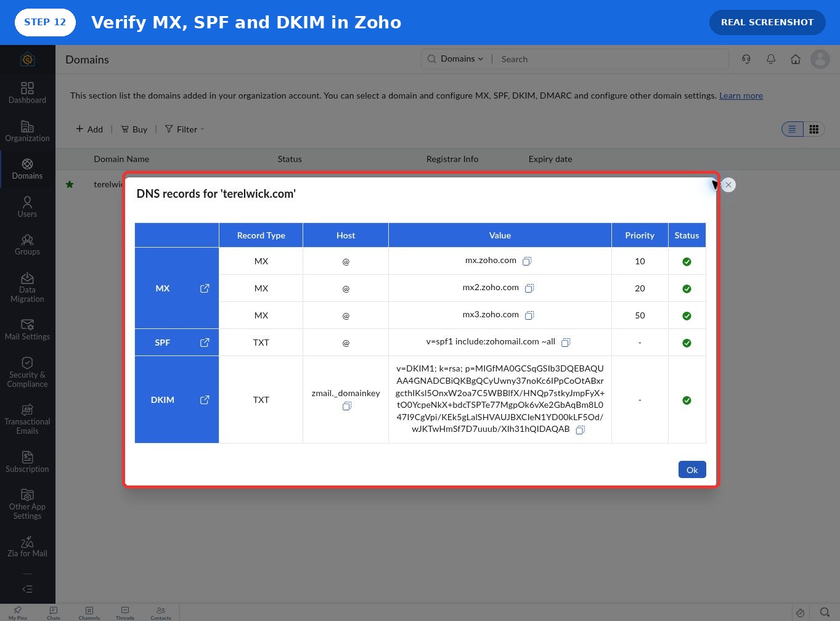
Task: Click the Registrar Info column header
Action: 452,159
